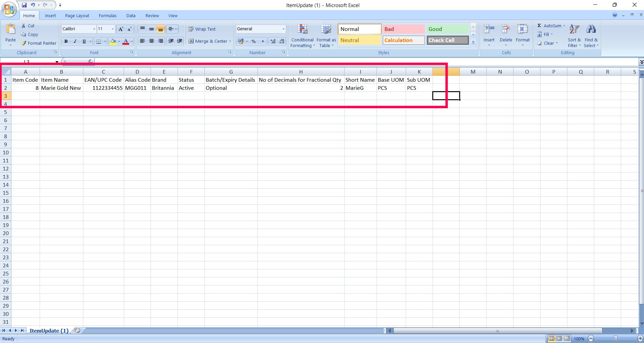Image resolution: width=644 pixels, height=343 pixels.
Task: Open the Review ribbon tab
Action: coord(152,15)
